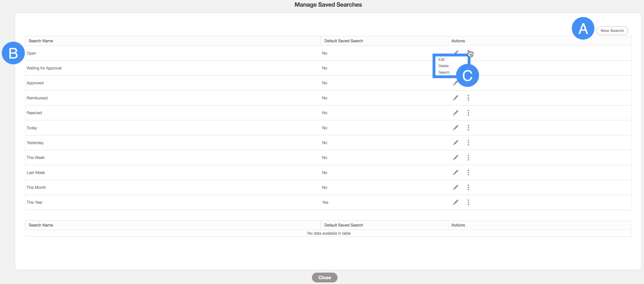Edit the This Week search with pencil
The image size is (644, 284).
click(456, 158)
